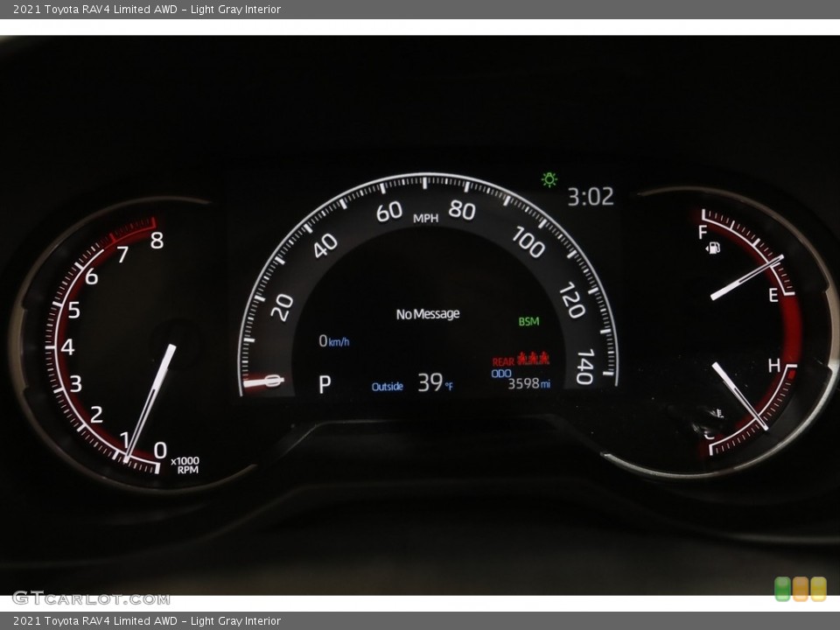This screenshot has height=630, width=840.
Task: Click the 0 km/h speed readout
Action: pos(333,340)
